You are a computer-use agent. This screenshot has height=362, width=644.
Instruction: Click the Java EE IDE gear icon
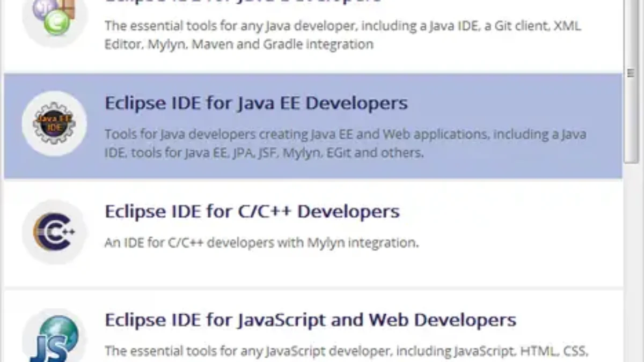pyautogui.click(x=54, y=124)
